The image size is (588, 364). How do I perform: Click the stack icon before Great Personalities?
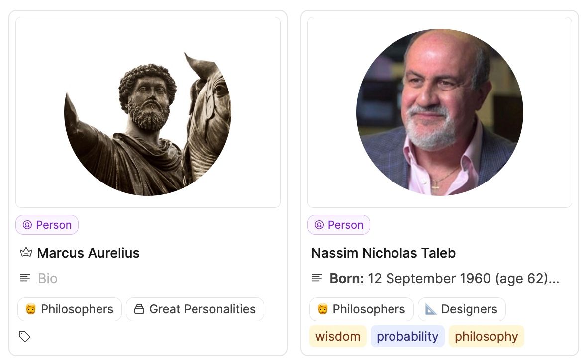pos(140,309)
